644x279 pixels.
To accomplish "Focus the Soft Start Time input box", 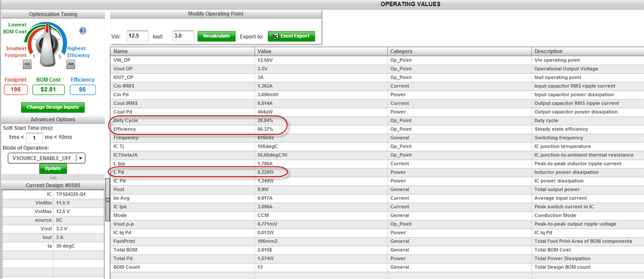I will click(x=34, y=138).
